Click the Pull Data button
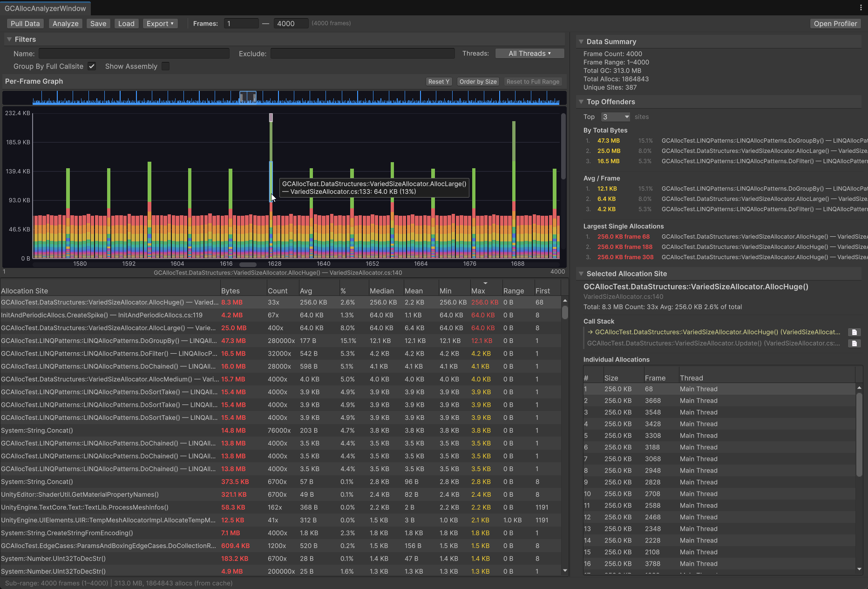 (x=25, y=24)
